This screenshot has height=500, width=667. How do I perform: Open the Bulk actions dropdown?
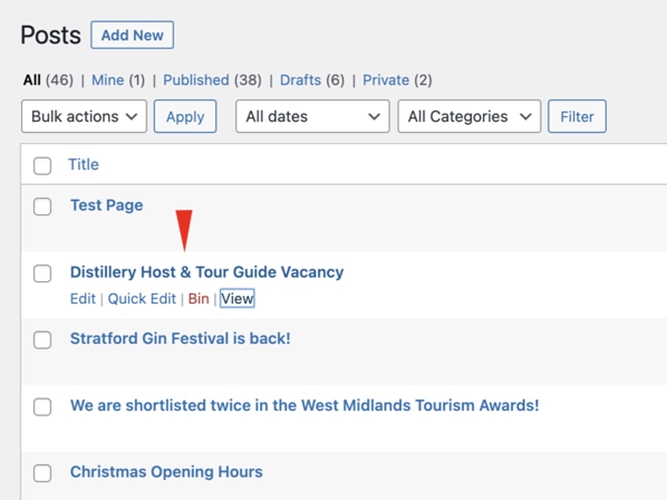click(x=84, y=116)
